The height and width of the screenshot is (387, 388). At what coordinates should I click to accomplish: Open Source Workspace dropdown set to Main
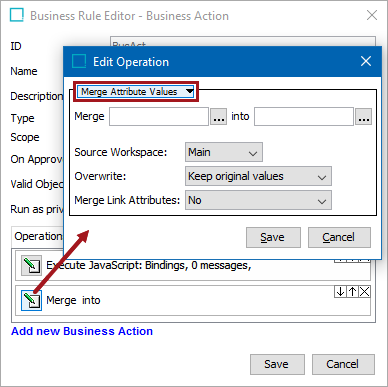(224, 152)
